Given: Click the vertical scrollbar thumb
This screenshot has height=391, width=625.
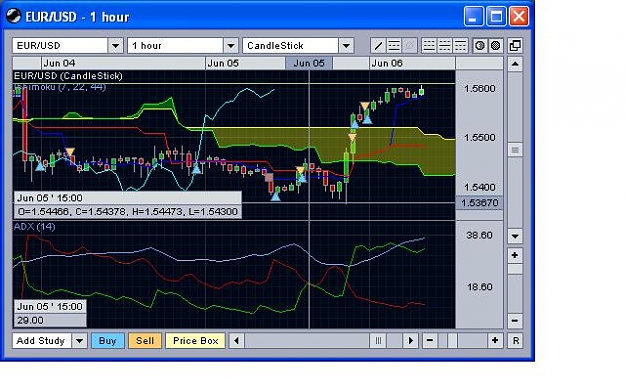Looking at the screenshot, I should (515, 150).
